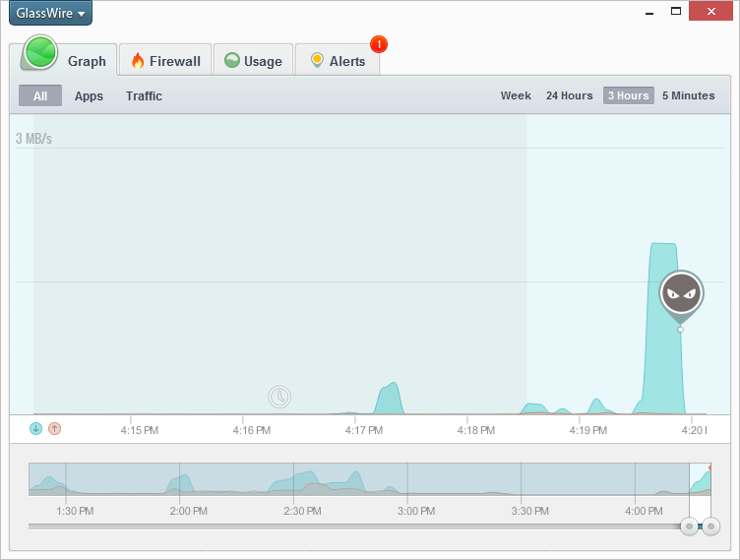This screenshot has width=740, height=560.
Task: Select the Traffic view filter
Action: click(144, 95)
